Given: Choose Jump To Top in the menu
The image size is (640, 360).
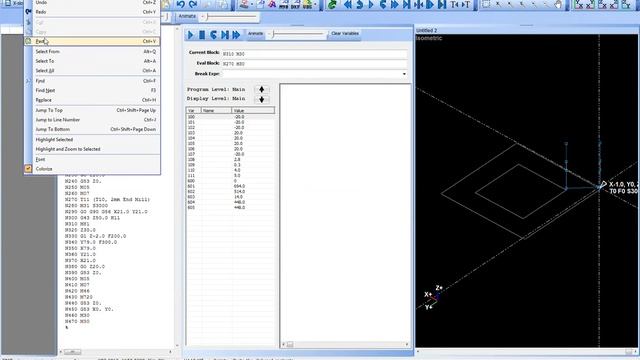Looking at the screenshot, I should point(91,110).
